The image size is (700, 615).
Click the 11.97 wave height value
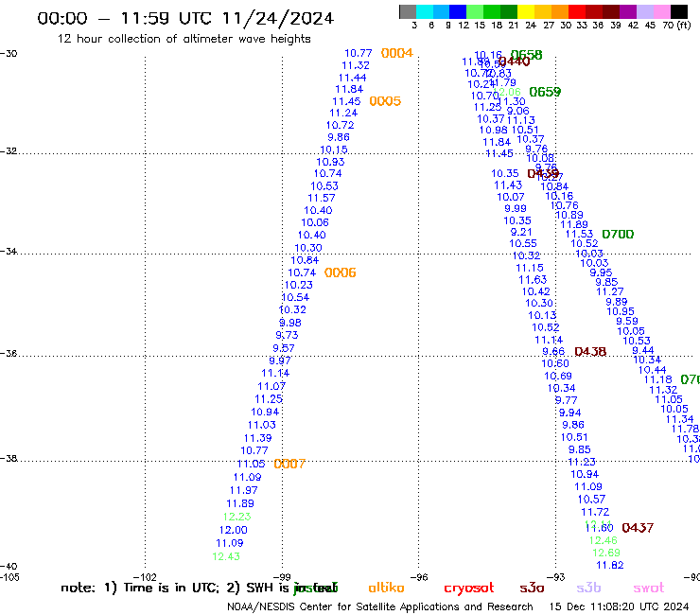(244, 490)
